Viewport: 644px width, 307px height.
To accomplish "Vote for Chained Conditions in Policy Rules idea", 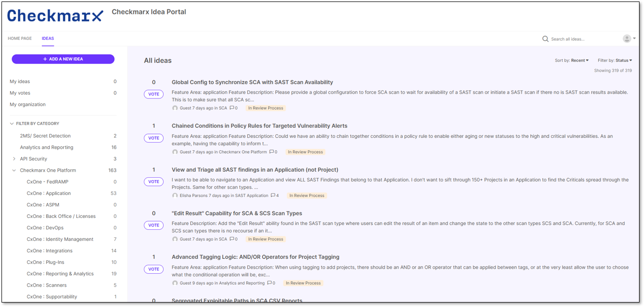I will coord(154,138).
